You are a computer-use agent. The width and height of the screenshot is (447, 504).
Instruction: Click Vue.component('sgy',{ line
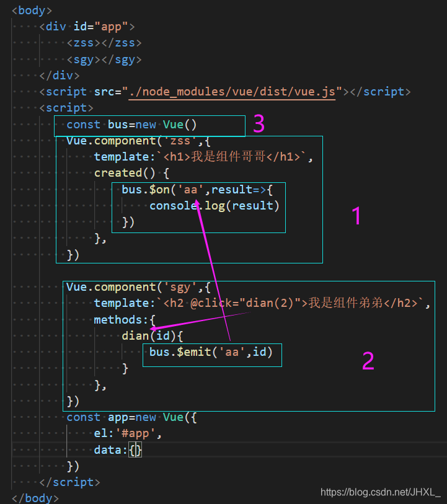click(x=138, y=287)
